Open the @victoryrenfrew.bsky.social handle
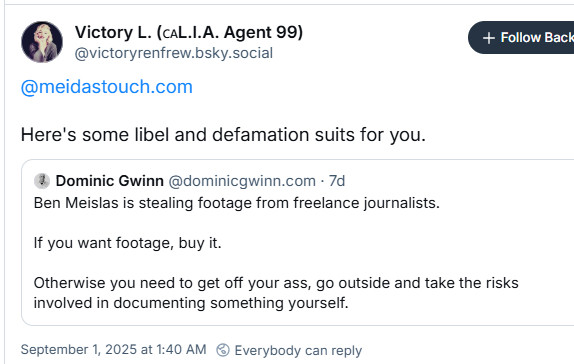Screen dimensions: 574x364 coord(174,53)
